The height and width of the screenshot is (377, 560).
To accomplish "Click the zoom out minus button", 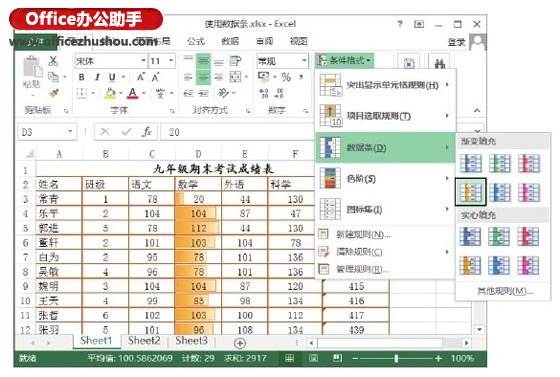I will point(355,358).
